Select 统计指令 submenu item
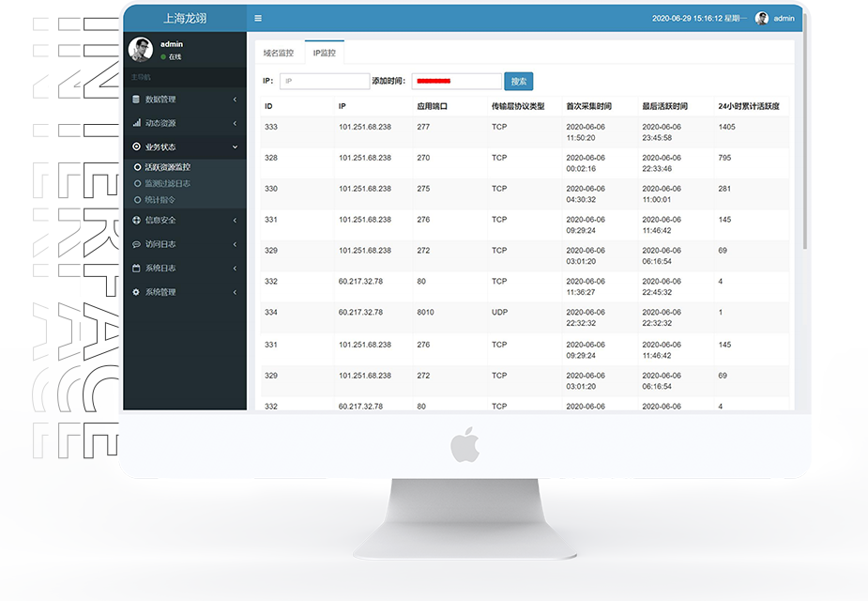Viewport: 868px width, 601px height. tap(160, 199)
